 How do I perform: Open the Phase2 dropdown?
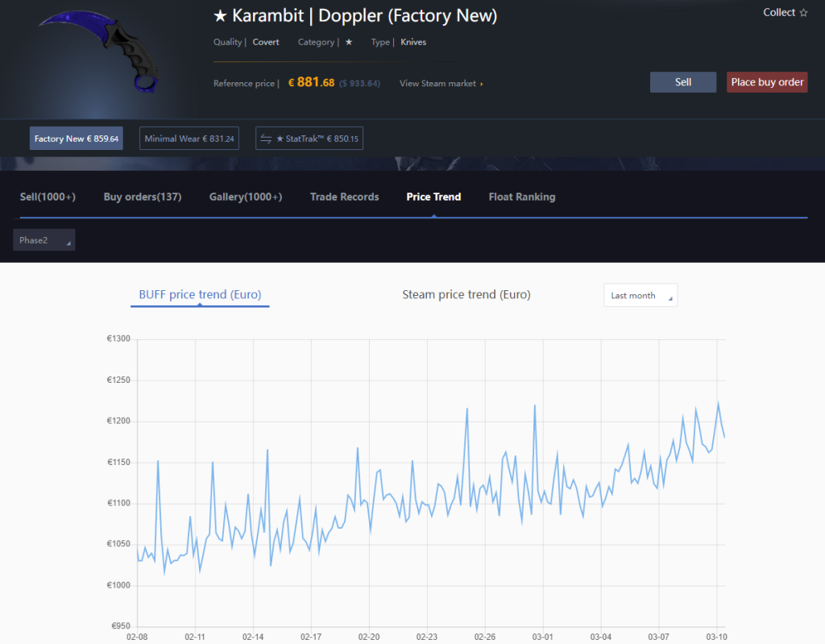[44, 240]
